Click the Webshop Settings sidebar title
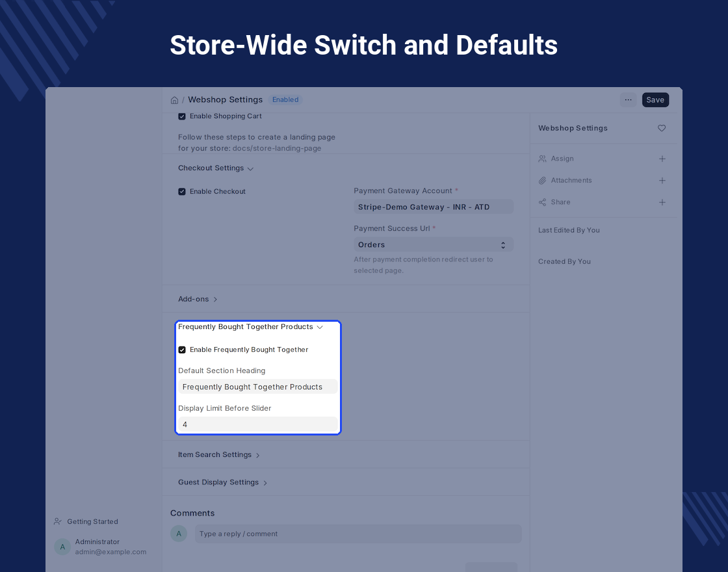 point(573,128)
